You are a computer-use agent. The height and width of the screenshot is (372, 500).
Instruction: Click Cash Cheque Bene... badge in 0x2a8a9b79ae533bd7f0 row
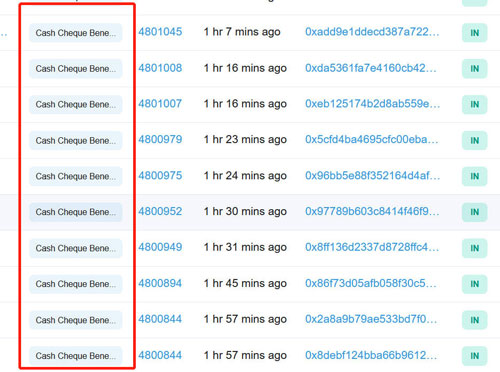(76, 320)
